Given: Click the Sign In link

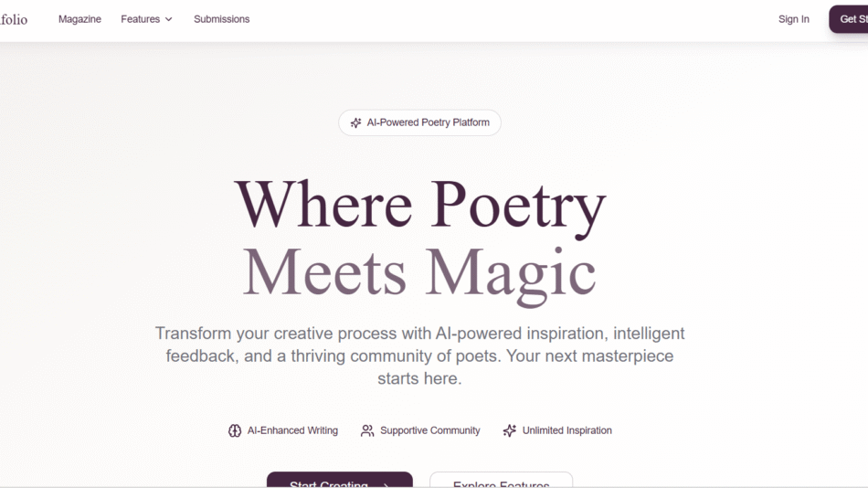Looking at the screenshot, I should click(793, 19).
